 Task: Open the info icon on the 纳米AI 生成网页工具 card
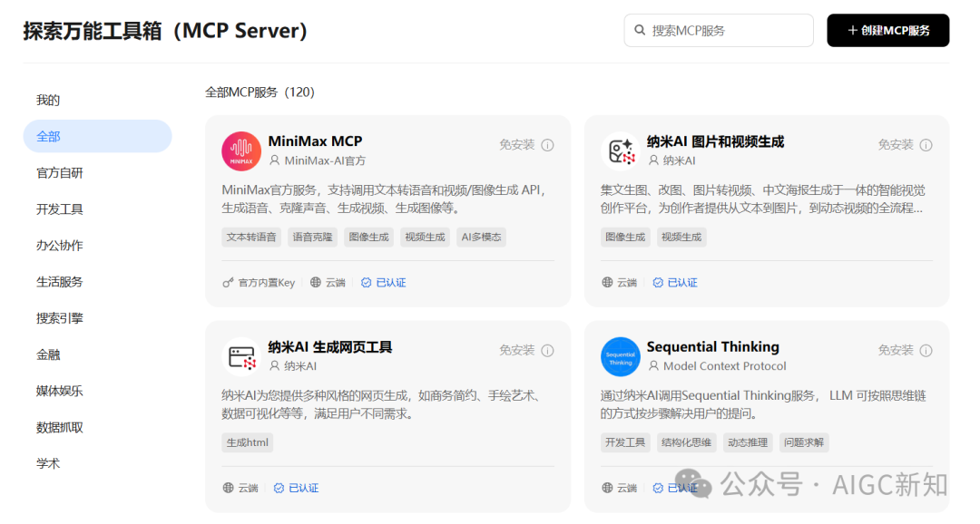(547, 350)
